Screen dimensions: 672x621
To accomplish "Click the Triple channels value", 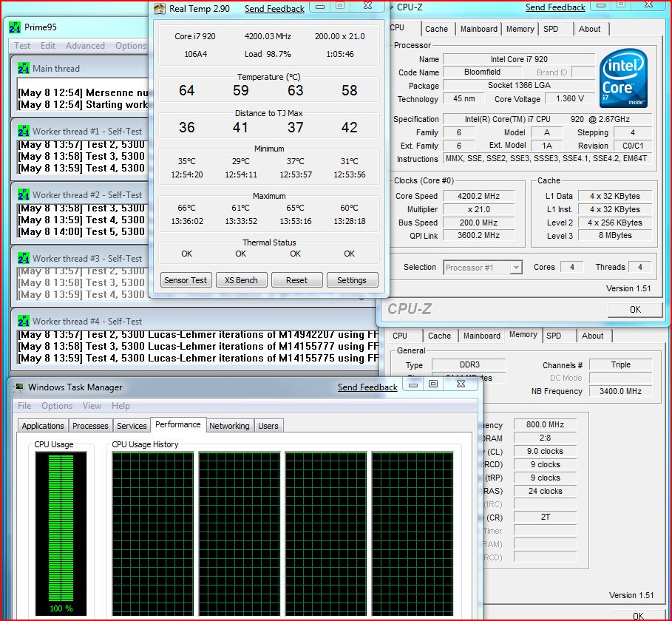I will [x=620, y=364].
